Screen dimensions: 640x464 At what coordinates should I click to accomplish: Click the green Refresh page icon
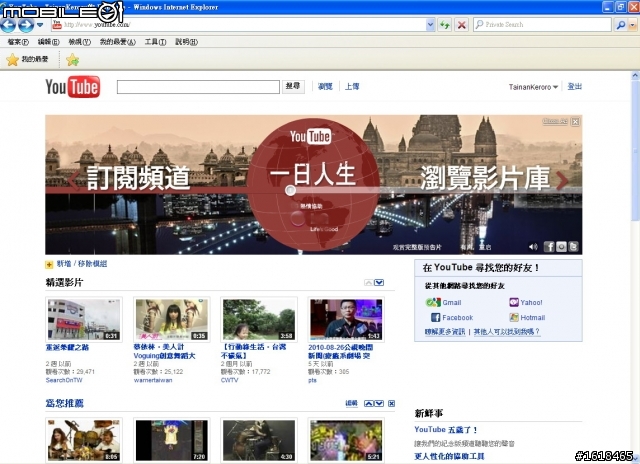[x=444, y=24]
